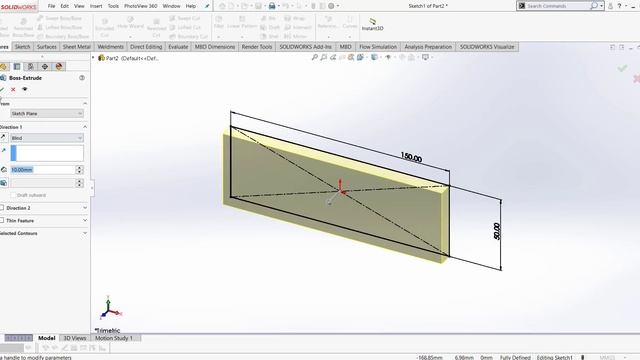Screen dimensions: 640x360
Task: Click reverse direction button beside Blind
Action: (4, 137)
